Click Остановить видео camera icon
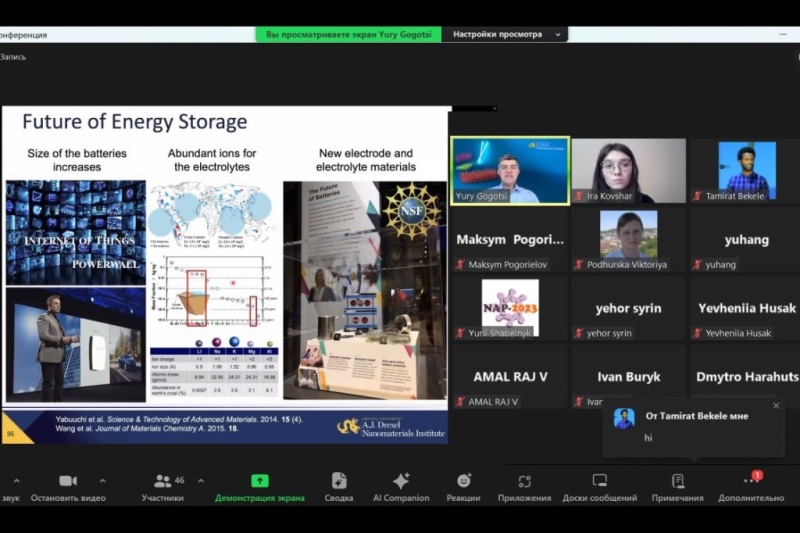Image resolution: width=800 pixels, height=533 pixels. tap(68, 481)
